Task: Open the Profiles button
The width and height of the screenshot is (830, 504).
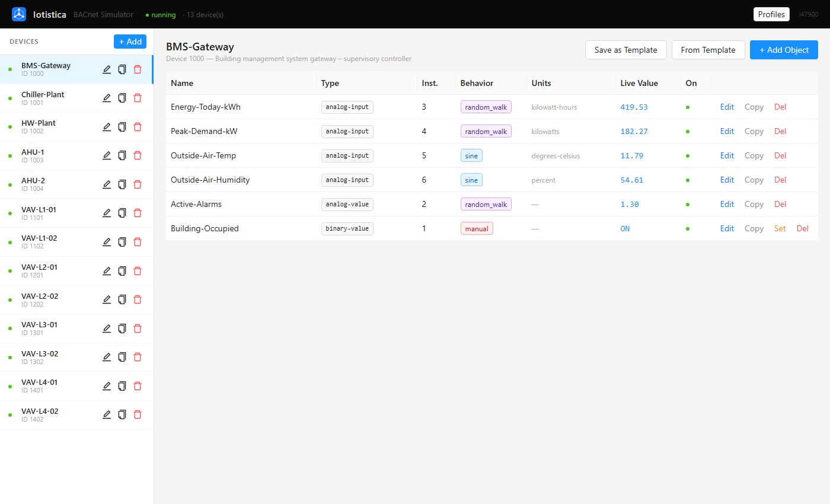Action: point(771,14)
